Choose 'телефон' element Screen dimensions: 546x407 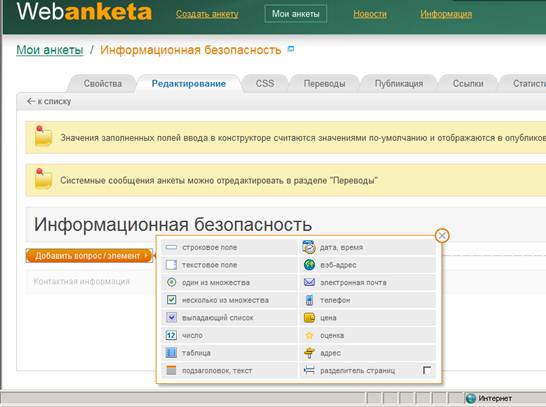(x=368, y=300)
